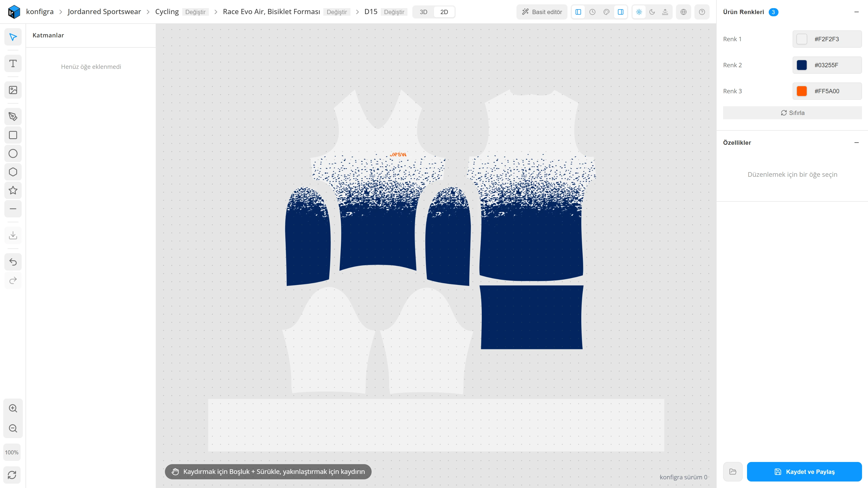Zoom in on the canvas
Viewport: 868px width, 488px height.
(13, 408)
